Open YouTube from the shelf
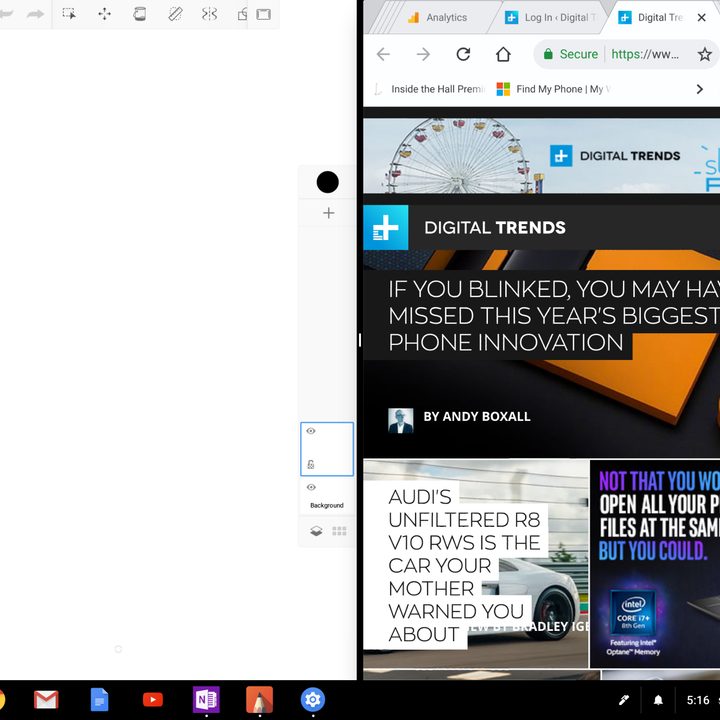The width and height of the screenshot is (720, 720). click(152, 699)
